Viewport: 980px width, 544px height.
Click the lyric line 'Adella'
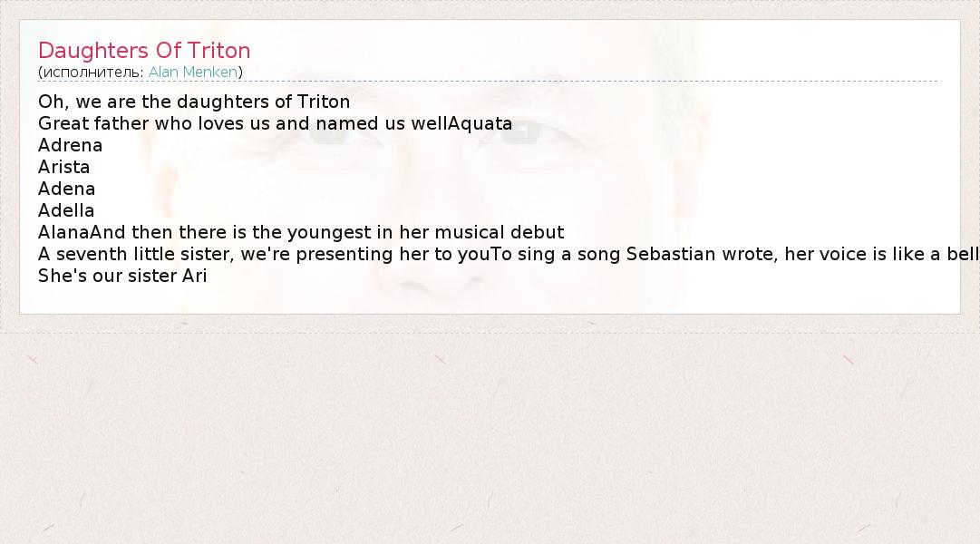(x=66, y=210)
